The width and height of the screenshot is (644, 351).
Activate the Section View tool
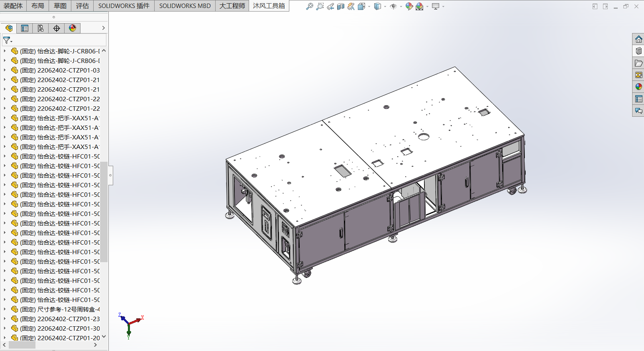pyautogui.click(x=341, y=6)
